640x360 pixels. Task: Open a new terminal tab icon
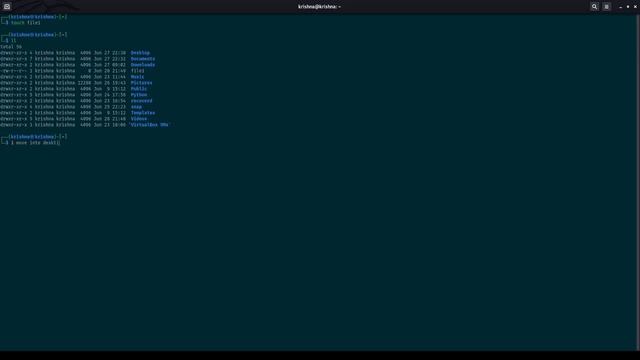[7, 7]
